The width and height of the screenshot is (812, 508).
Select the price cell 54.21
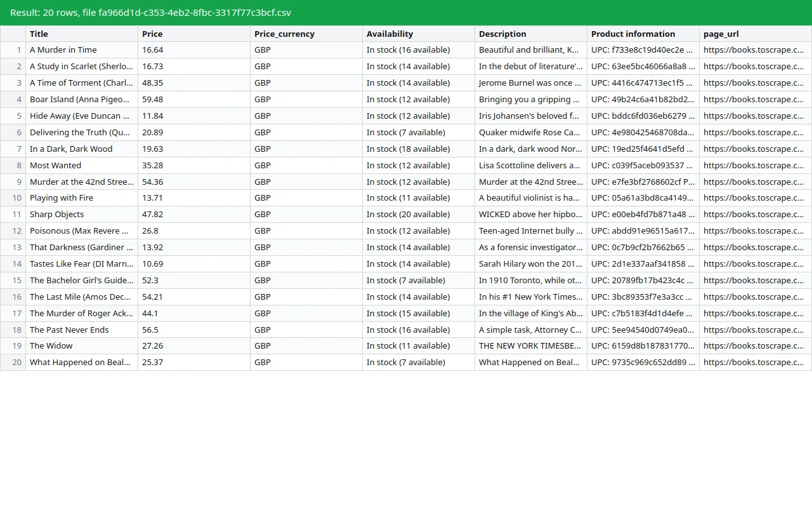(194, 297)
